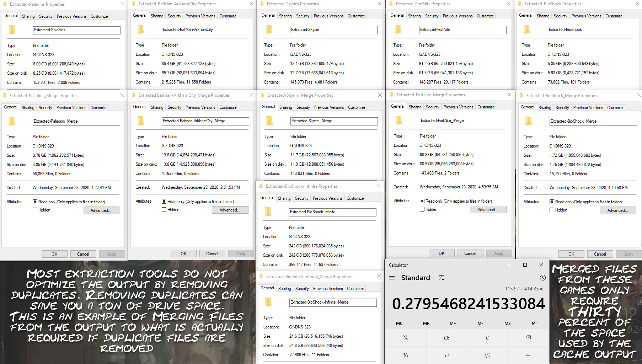Screen dimensions: 642x364
Task: Click the folder icon in Extracted-BatMan-ArkhamCity Properties
Action: click(141, 30)
